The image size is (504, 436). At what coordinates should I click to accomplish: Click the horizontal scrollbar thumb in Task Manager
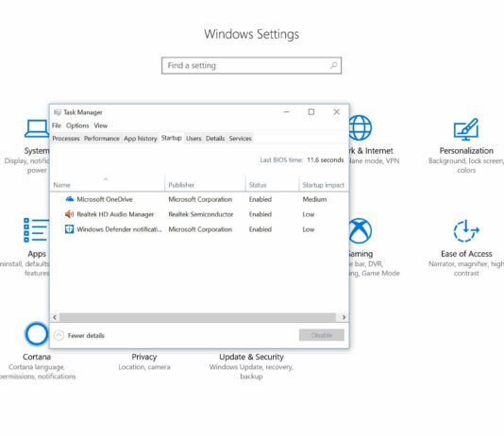click(x=197, y=317)
